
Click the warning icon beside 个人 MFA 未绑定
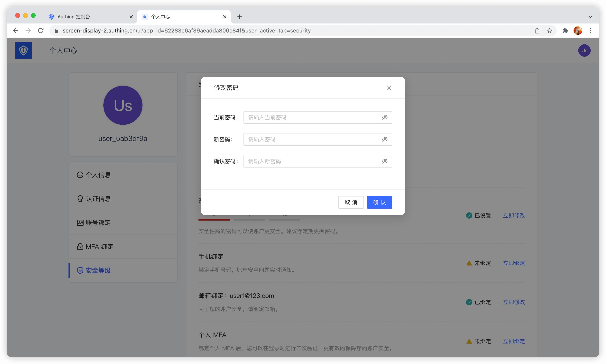click(x=469, y=341)
